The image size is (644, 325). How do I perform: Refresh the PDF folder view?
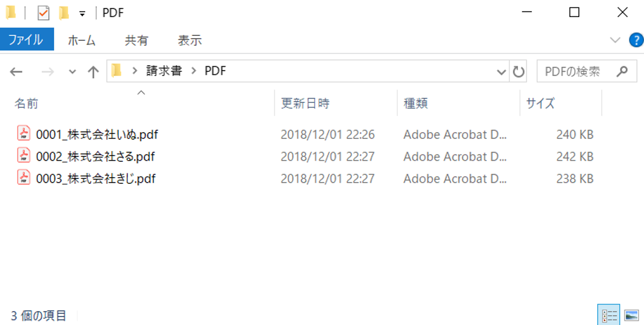point(519,72)
